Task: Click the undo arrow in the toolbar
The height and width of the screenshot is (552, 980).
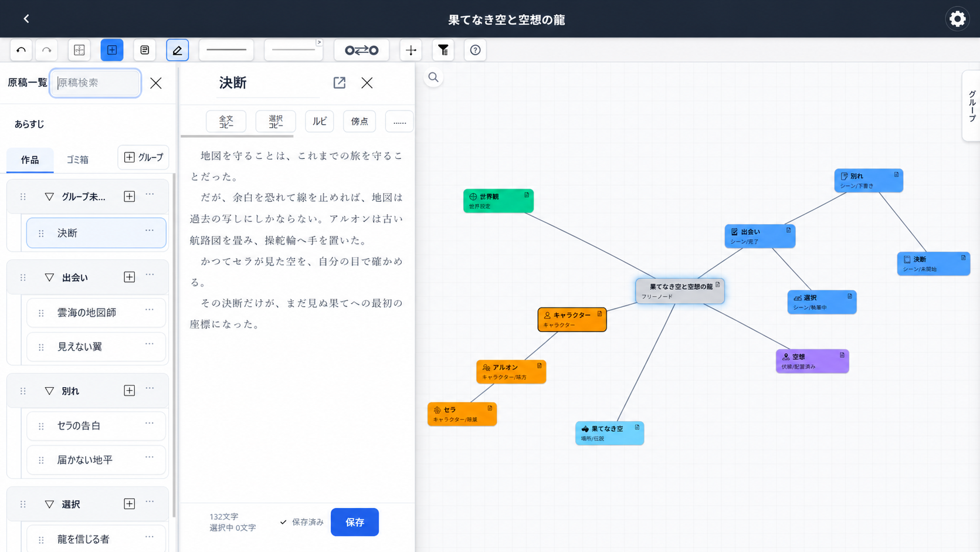Action: pyautogui.click(x=21, y=50)
